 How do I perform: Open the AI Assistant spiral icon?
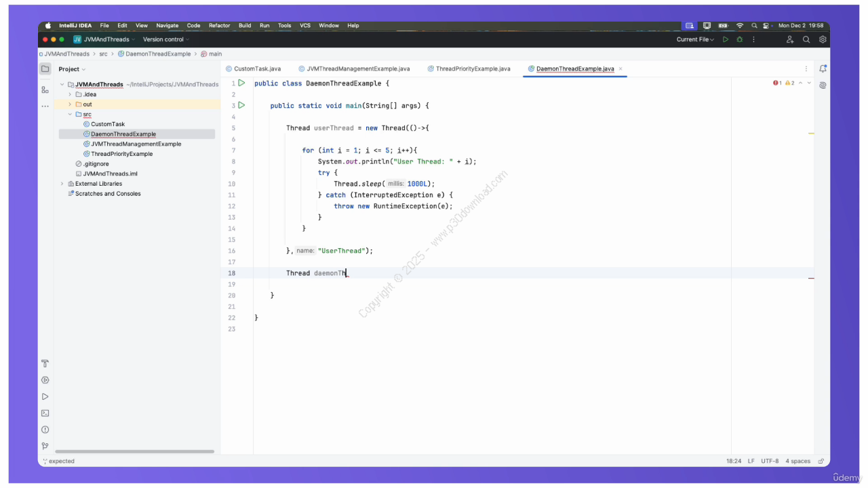point(823,85)
